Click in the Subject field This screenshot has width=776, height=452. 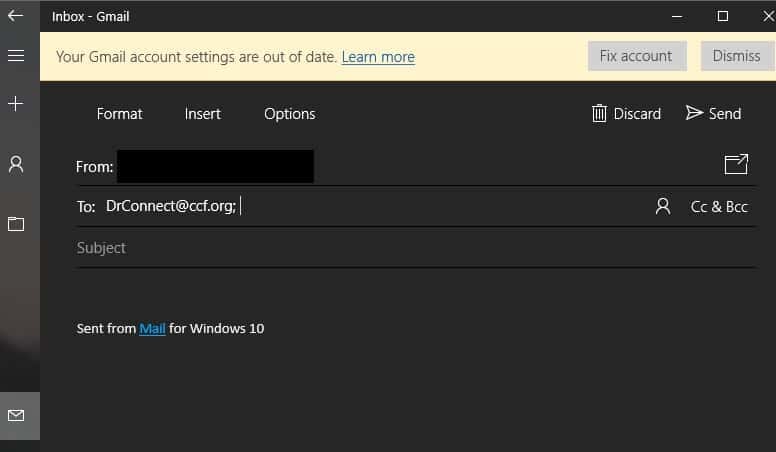click(x=416, y=248)
